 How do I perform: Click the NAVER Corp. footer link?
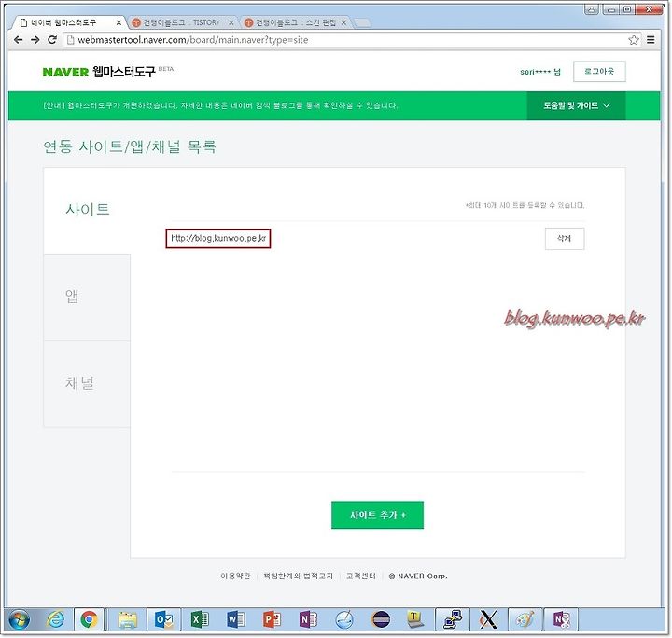pyautogui.click(x=418, y=576)
